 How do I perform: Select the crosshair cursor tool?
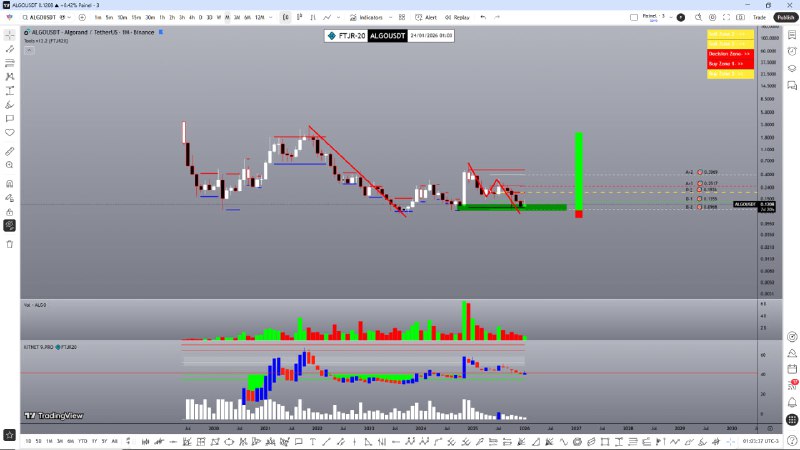pyautogui.click(x=10, y=33)
